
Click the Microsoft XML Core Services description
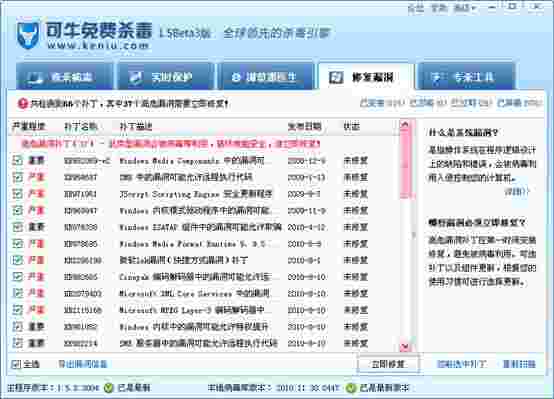pos(194,294)
